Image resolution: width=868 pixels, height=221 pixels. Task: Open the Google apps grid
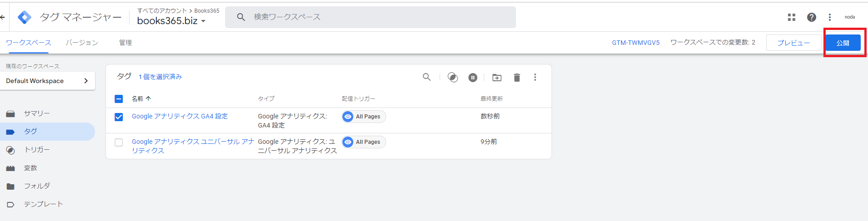(x=792, y=17)
